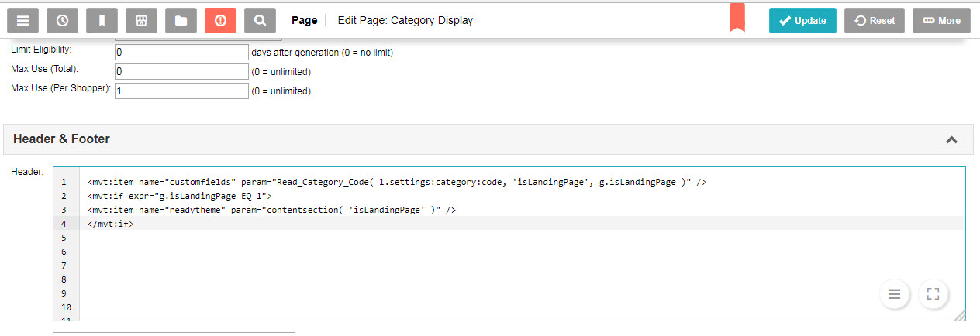980x336 pixels.
Task: Open the search magnifier icon
Action: [260, 21]
